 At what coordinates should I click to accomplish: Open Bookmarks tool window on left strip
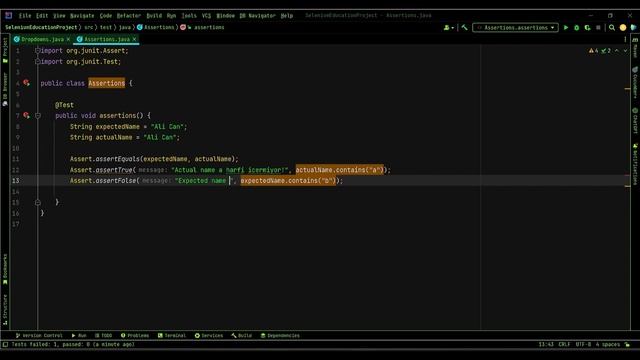click(x=5, y=269)
